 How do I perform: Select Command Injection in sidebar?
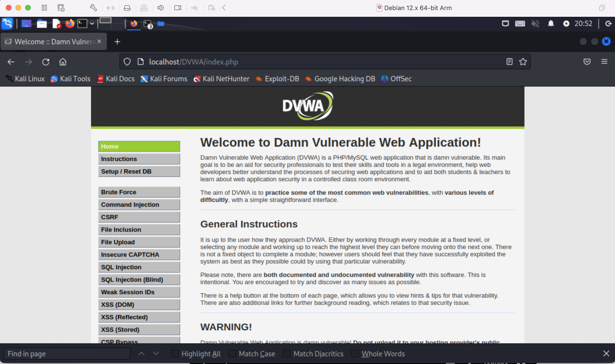[139, 205]
